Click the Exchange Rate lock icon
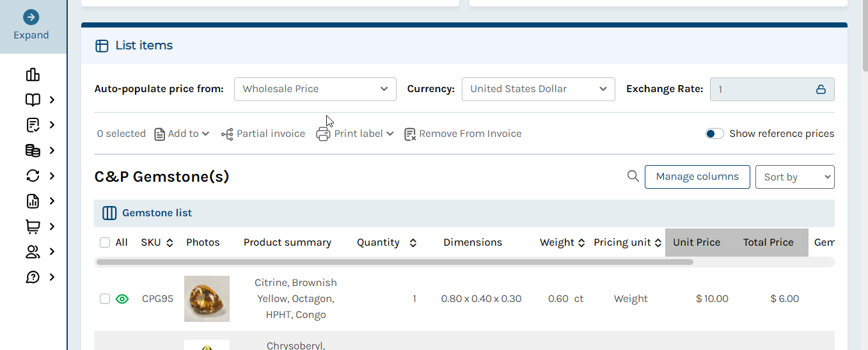Screen dimensions: 868x350 (x=821, y=90)
